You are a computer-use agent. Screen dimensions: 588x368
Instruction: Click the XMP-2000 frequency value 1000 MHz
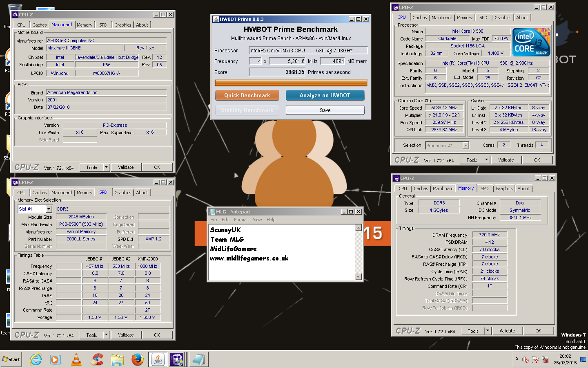(147, 266)
